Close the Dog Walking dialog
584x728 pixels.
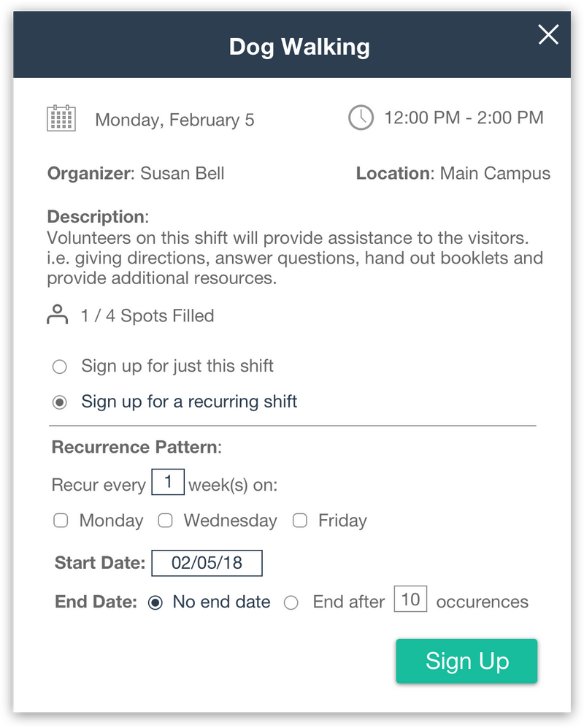[548, 34]
